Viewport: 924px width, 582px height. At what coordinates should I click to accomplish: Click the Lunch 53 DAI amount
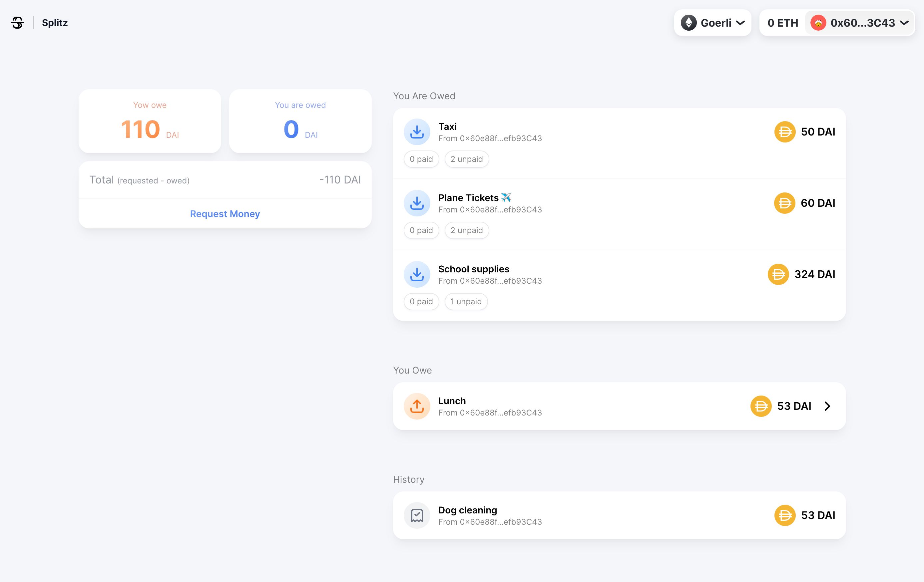[794, 406]
